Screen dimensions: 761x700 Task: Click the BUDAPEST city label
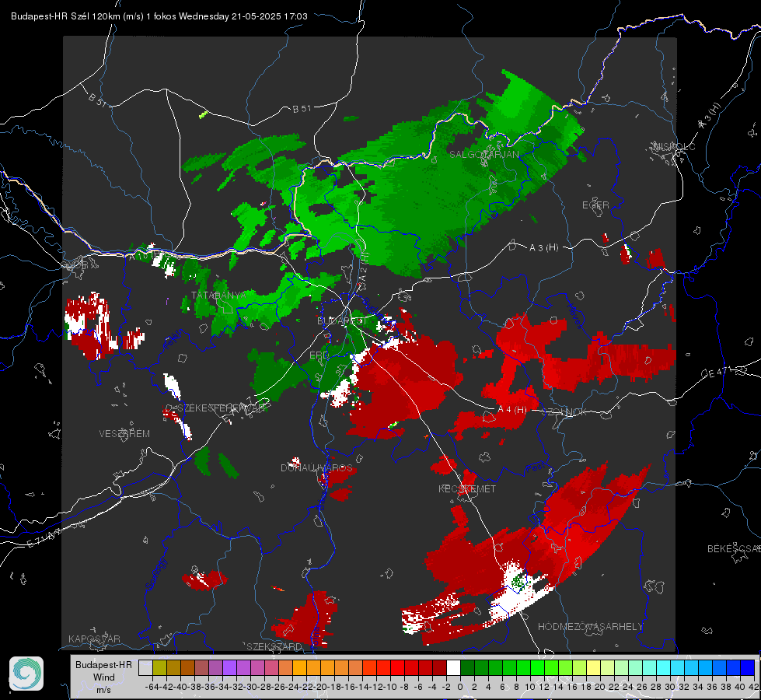[340, 321]
